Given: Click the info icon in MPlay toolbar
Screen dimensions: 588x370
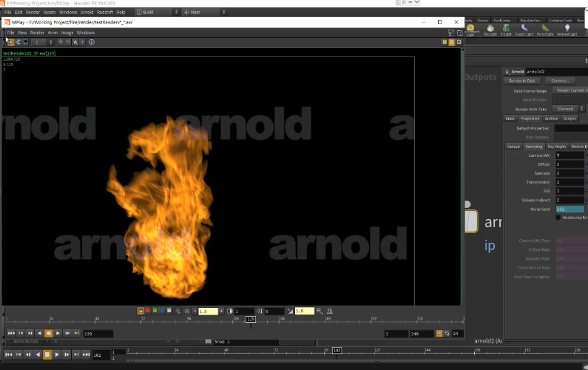Looking at the screenshot, I should 92,42.
